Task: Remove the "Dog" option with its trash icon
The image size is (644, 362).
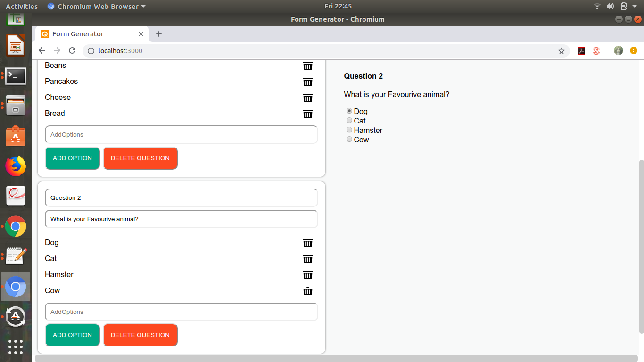Action: 308,243
